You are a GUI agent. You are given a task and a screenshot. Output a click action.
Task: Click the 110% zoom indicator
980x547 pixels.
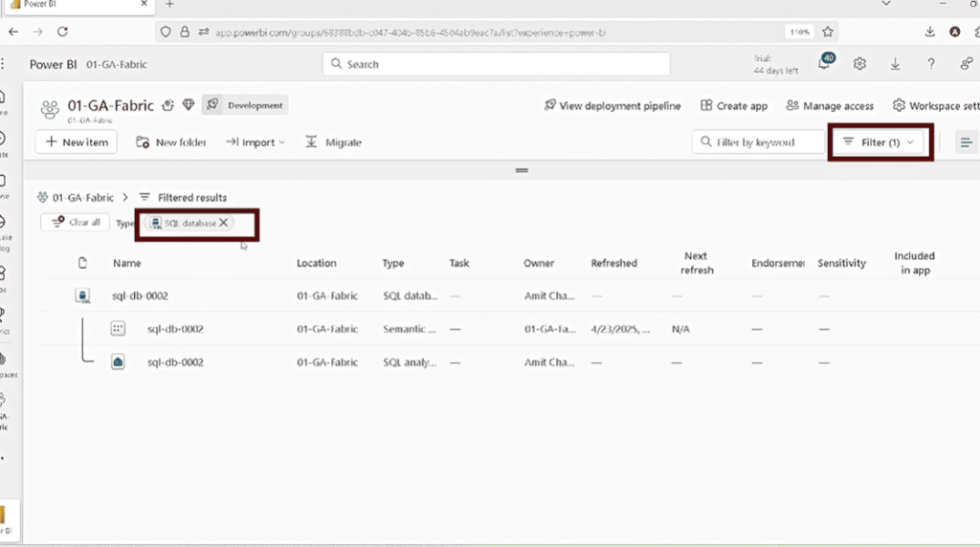(799, 32)
